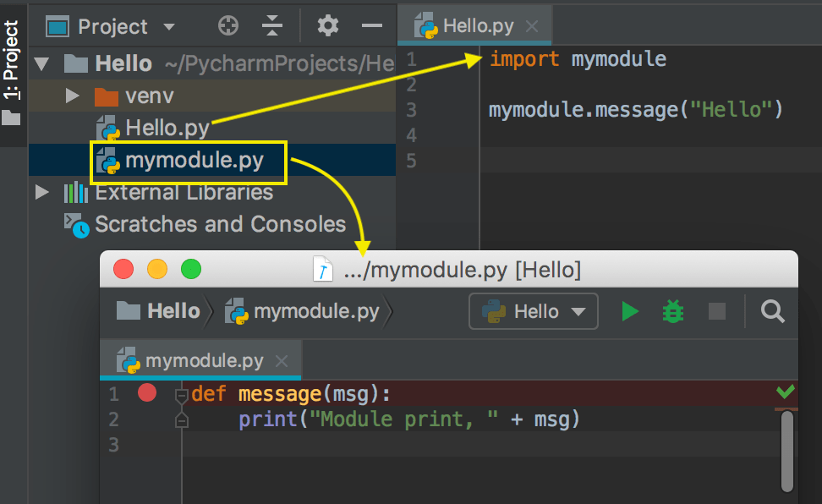
Task: Hide the Project tool window with the minimize icon
Action: click(x=372, y=25)
